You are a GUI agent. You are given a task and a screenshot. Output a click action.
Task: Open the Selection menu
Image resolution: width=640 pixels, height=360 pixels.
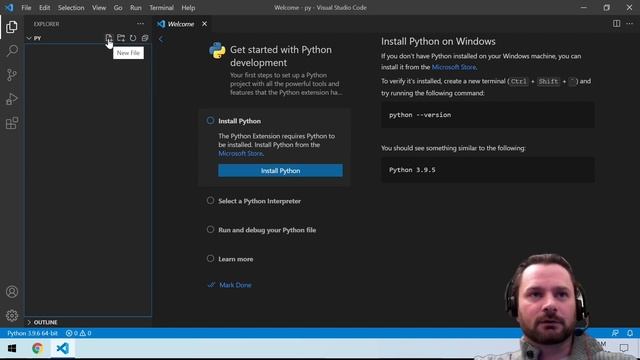[x=71, y=8]
